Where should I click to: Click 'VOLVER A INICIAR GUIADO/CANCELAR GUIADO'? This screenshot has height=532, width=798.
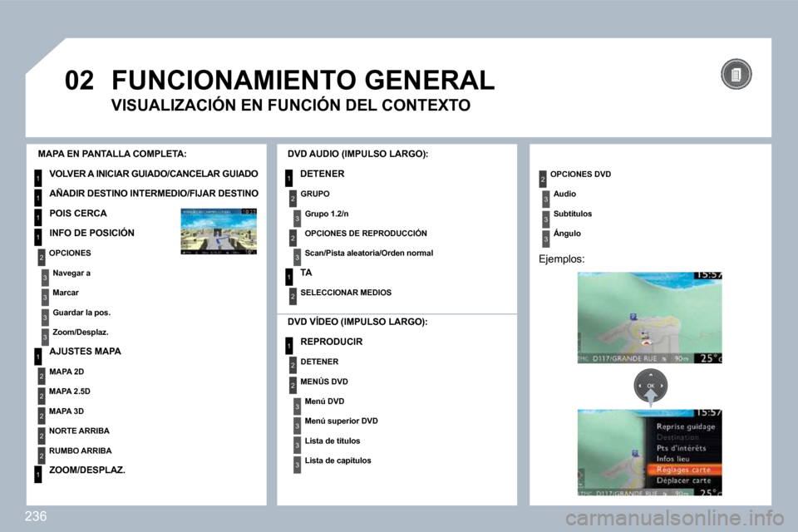point(153,174)
